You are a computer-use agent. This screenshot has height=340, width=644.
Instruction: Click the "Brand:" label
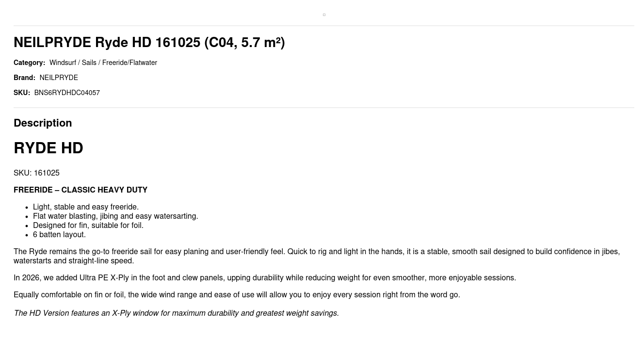tap(24, 78)
